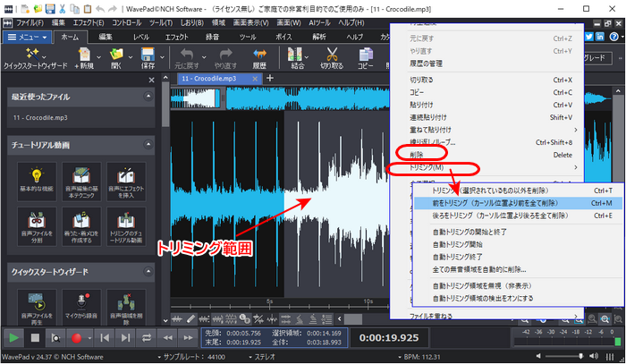Open the 音声編集の基本テクニック tutorial
This screenshot has width=626, height=364.
click(x=81, y=182)
